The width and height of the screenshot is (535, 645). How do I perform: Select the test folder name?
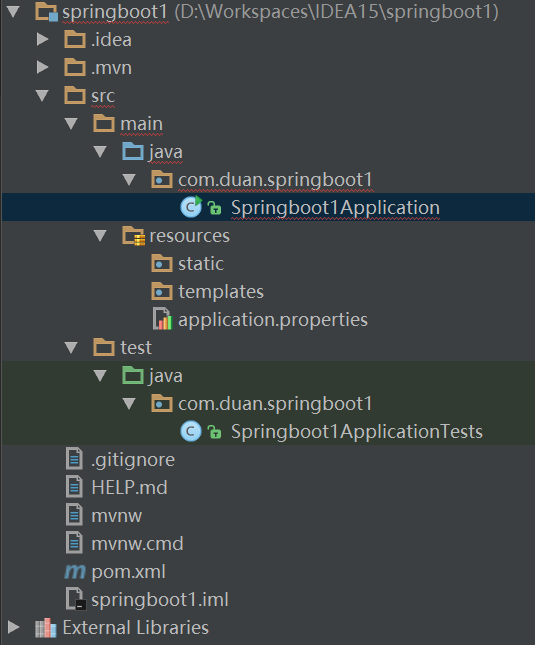pos(136,348)
